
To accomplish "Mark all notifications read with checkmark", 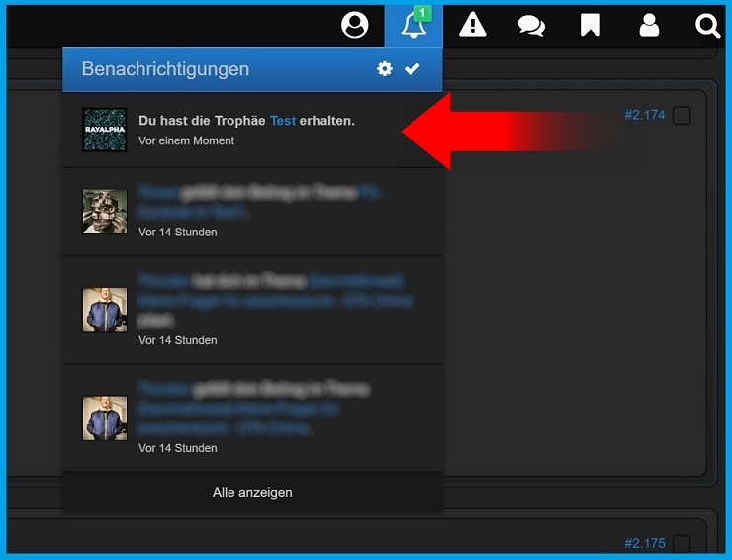I will click(x=412, y=69).
